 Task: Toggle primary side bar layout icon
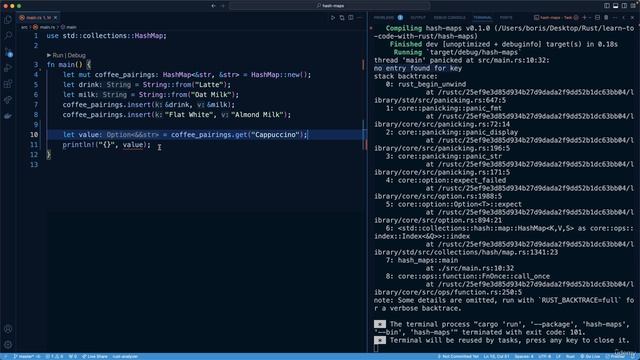coord(607,6)
